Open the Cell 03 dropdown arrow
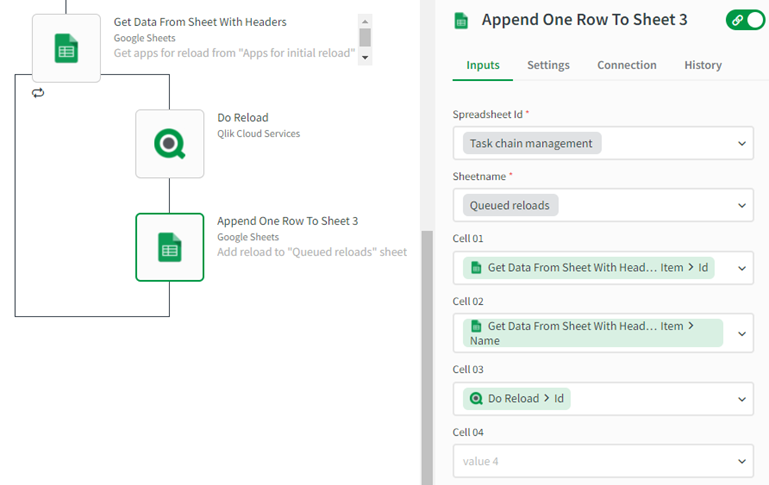Image resolution: width=769 pixels, height=485 pixels. [742, 399]
